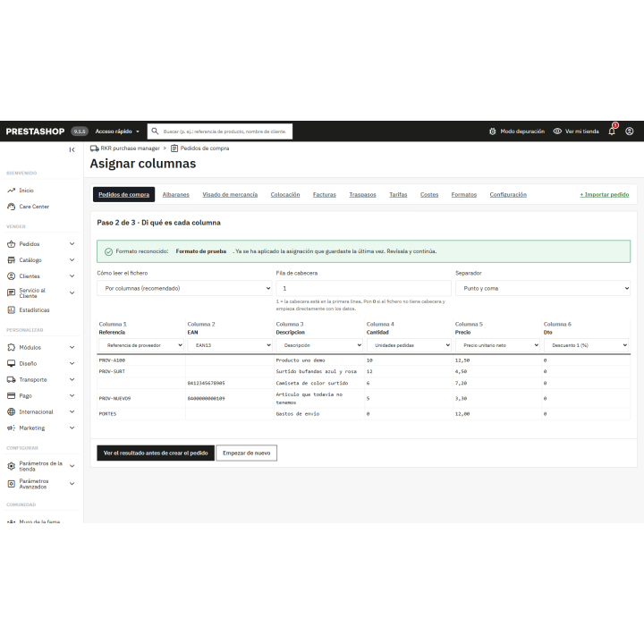Click the Parámetros de la tienda gear icon
Image resolution: width=644 pixels, height=644 pixels.
[12, 466]
